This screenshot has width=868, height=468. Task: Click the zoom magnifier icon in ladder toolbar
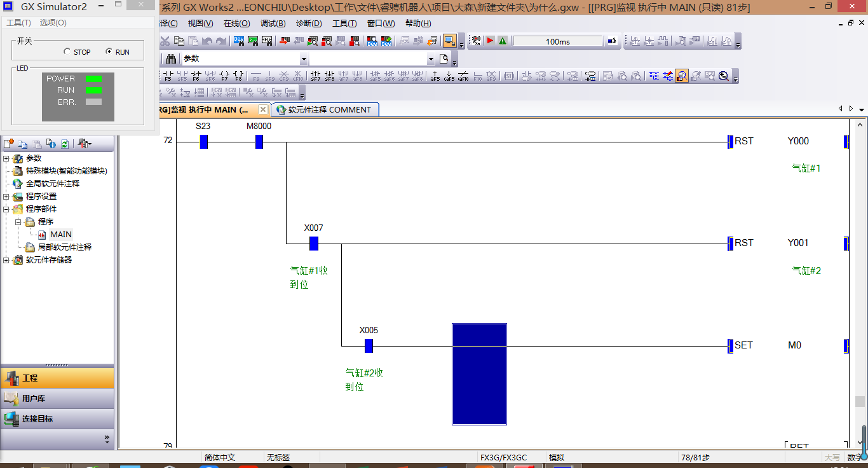click(x=724, y=76)
